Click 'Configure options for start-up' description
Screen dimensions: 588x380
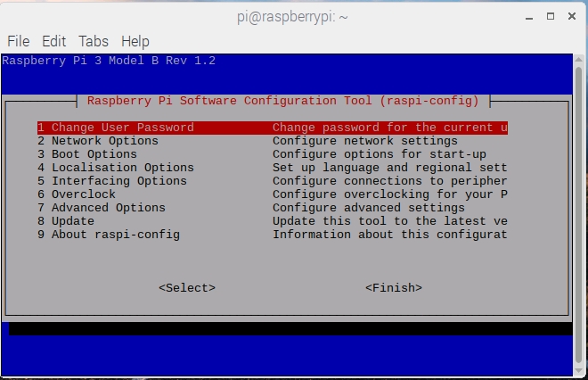pos(380,154)
